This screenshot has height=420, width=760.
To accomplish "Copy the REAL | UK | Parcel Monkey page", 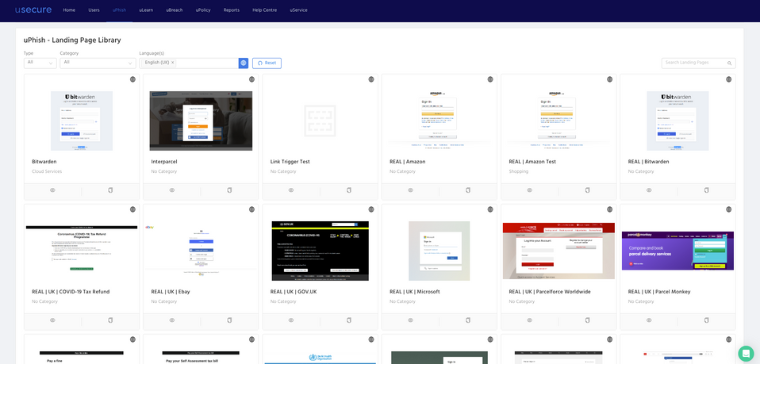I will [x=707, y=320].
